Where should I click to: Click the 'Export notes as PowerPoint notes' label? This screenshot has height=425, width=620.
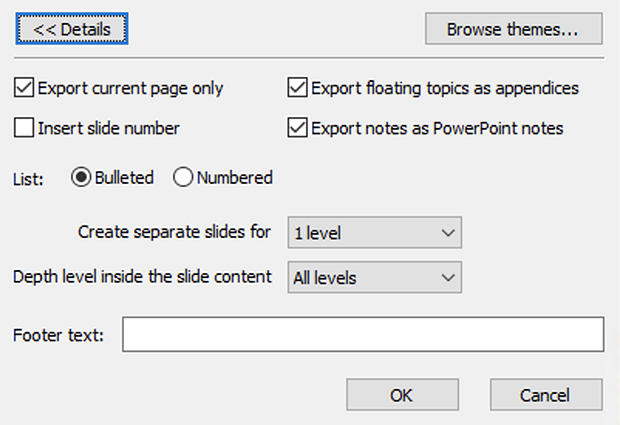pos(437,128)
